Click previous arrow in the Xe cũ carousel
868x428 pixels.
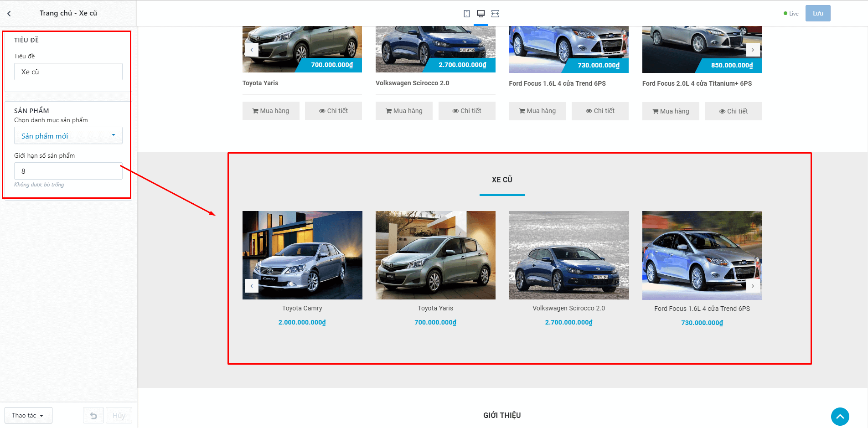click(252, 286)
